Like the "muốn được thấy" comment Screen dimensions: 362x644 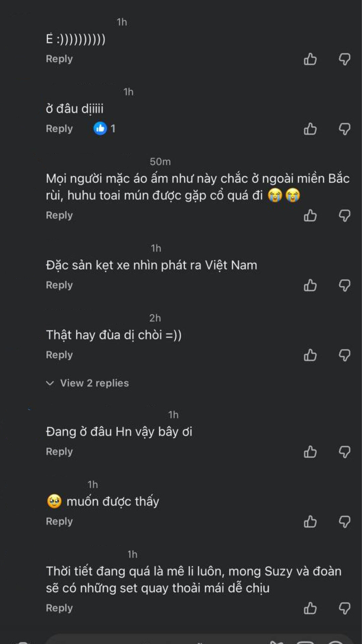[310, 522]
